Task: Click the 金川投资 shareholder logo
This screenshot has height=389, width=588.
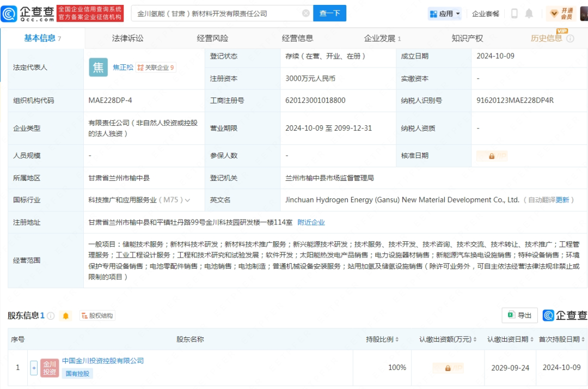Action: coord(49,368)
